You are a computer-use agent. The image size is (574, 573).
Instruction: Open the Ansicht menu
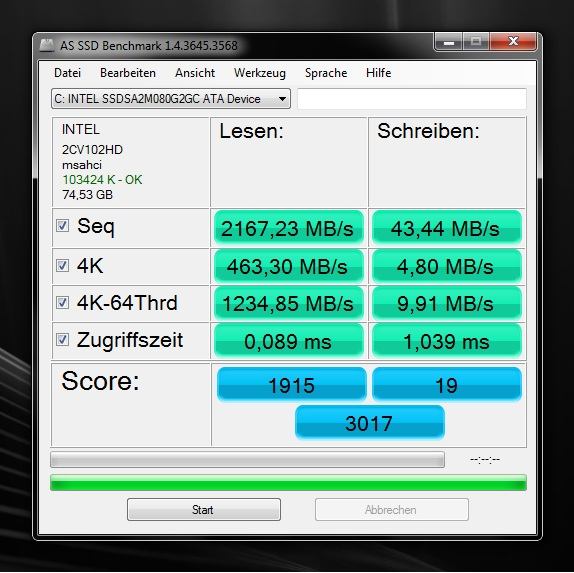pos(195,73)
